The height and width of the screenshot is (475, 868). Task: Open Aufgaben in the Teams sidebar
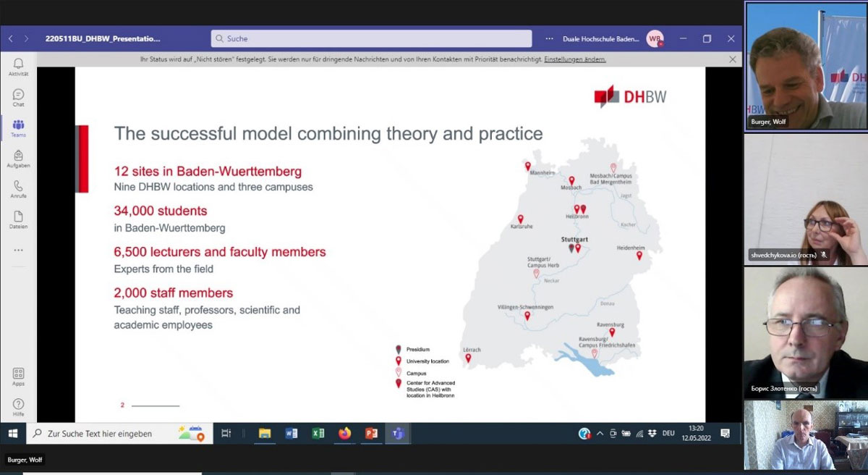(18, 159)
